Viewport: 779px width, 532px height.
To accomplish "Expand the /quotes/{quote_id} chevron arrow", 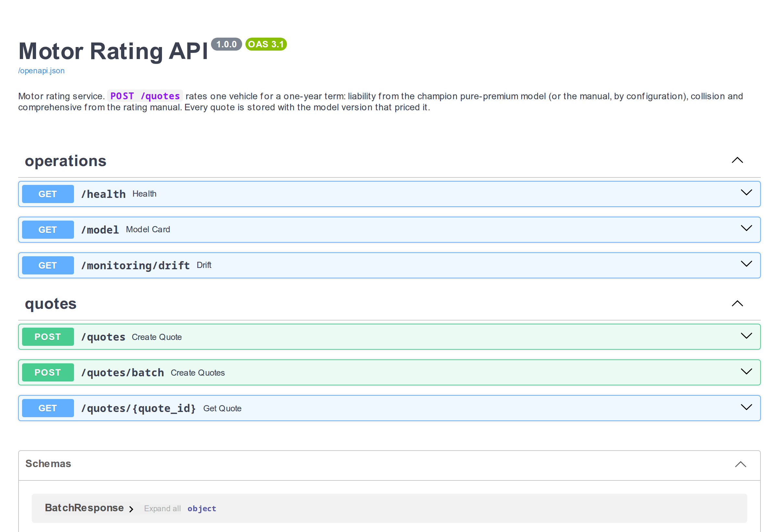I will [x=746, y=407].
